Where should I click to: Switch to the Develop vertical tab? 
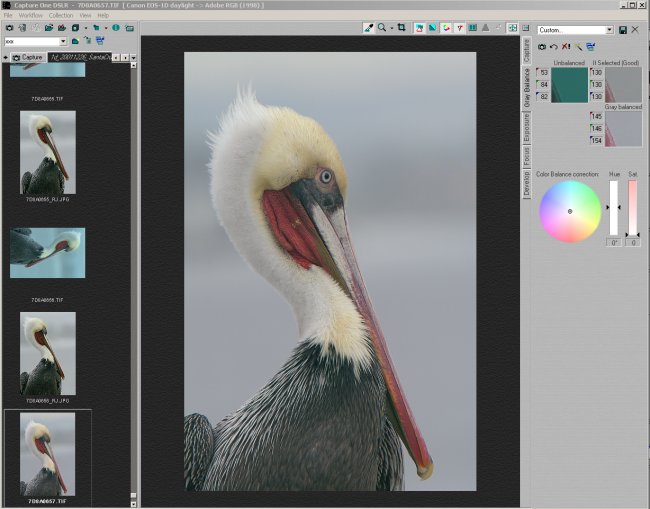[527, 184]
